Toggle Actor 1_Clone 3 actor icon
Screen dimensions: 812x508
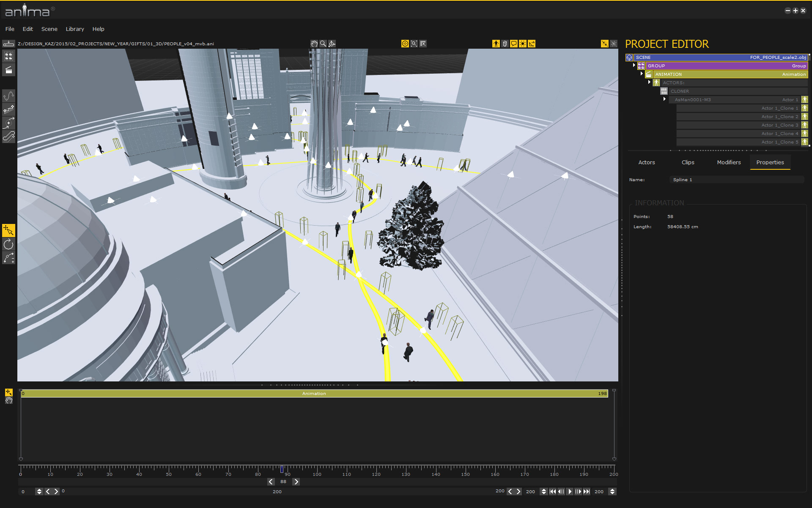(x=804, y=125)
